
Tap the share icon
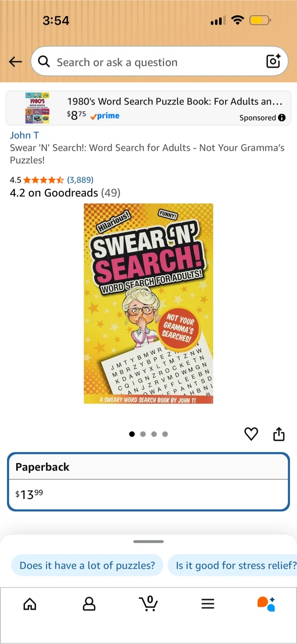pos(279,434)
